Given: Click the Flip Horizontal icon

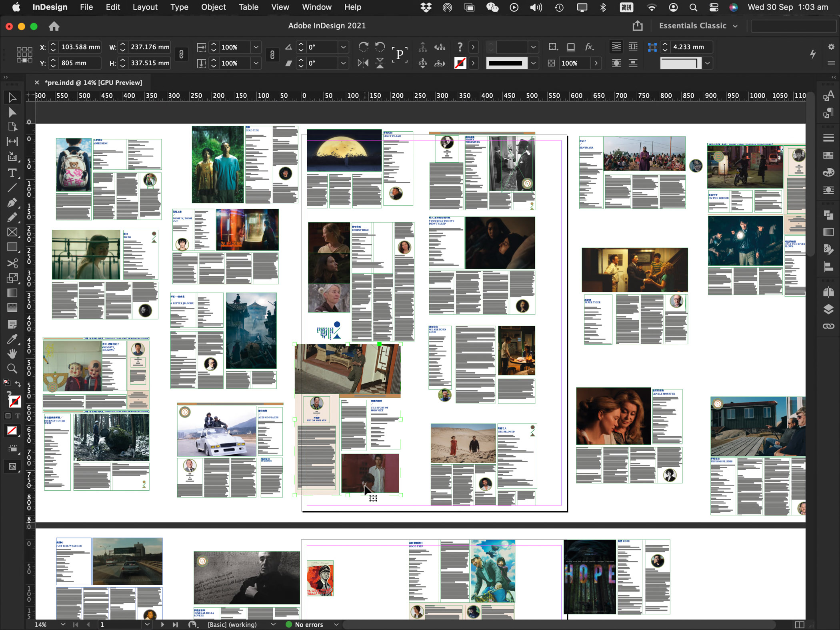Looking at the screenshot, I should pyautogui.click(x=363, y=63).
